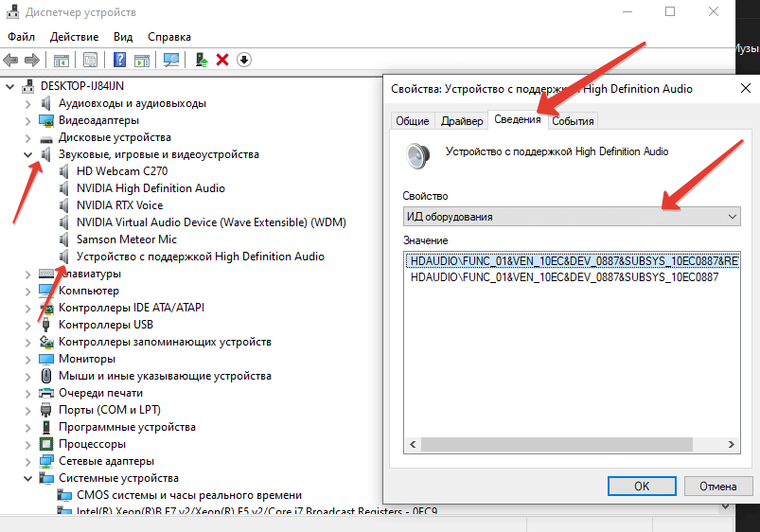Expand the Видеоадаптеры category
Screen dimensions: 760x532
tap(27, 120)
